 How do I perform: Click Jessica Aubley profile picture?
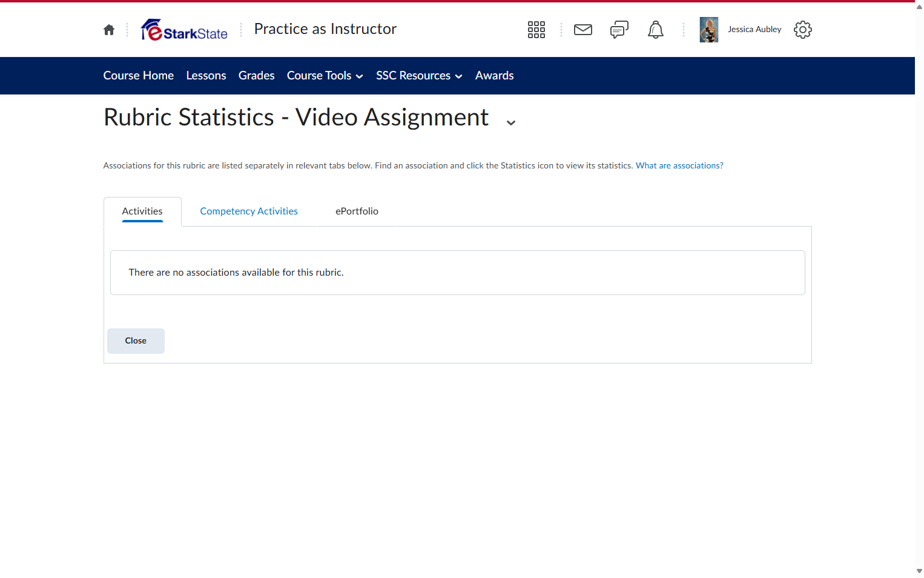(709, 30)
